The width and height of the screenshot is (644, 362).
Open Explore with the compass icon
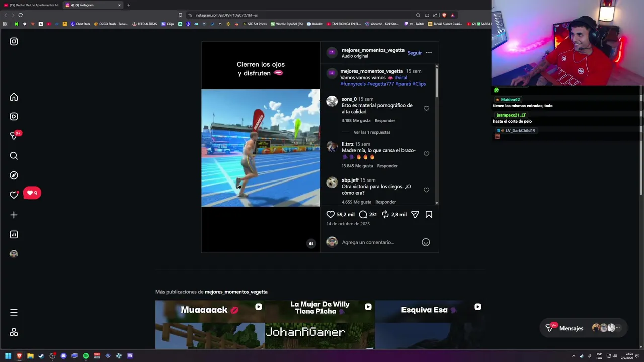14,175
